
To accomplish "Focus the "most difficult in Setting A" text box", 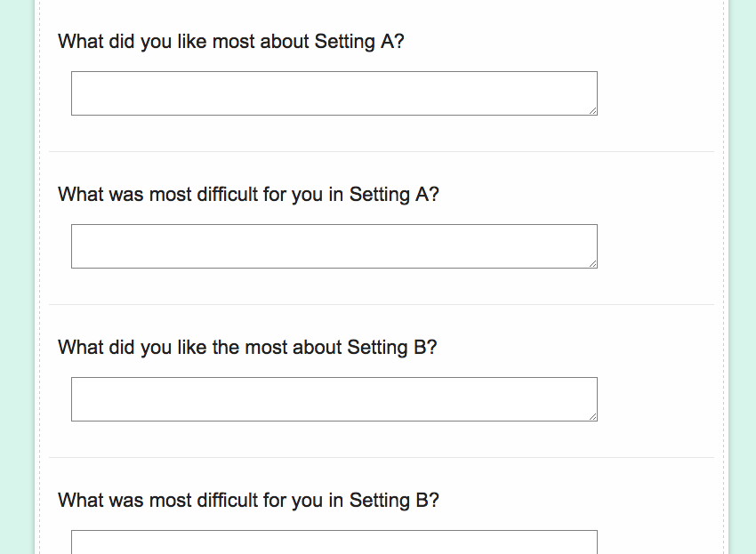I will coord(334,246).
